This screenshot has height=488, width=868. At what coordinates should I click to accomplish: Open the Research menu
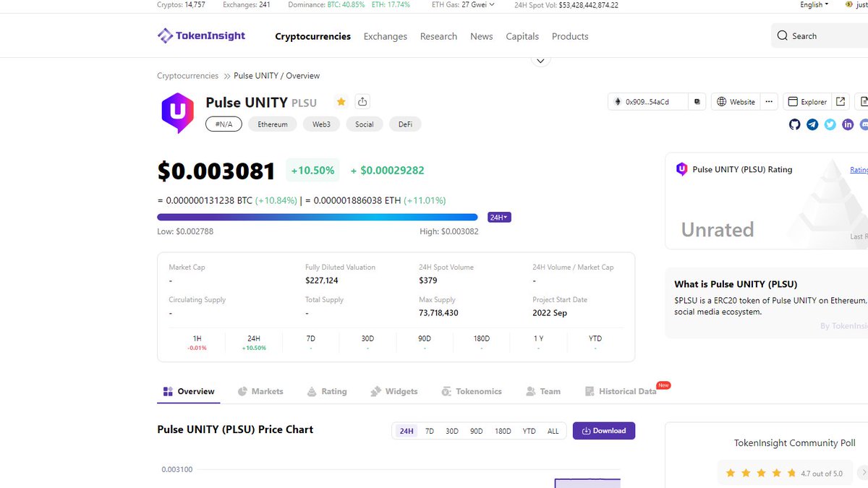click(x=438, y=36)
